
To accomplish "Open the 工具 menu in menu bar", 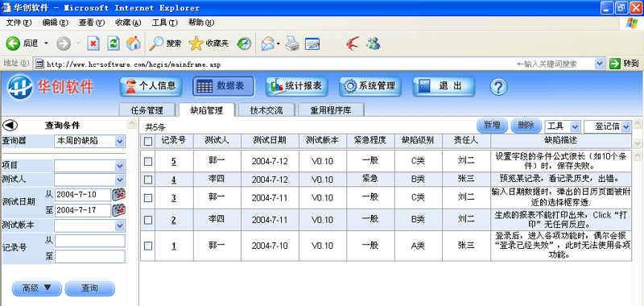I will click(165, 23).
